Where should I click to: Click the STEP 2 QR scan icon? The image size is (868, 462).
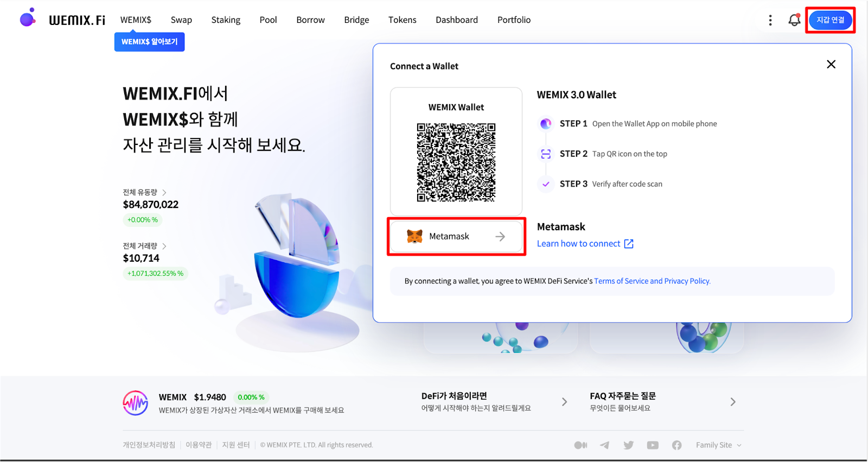pos(546,154)
